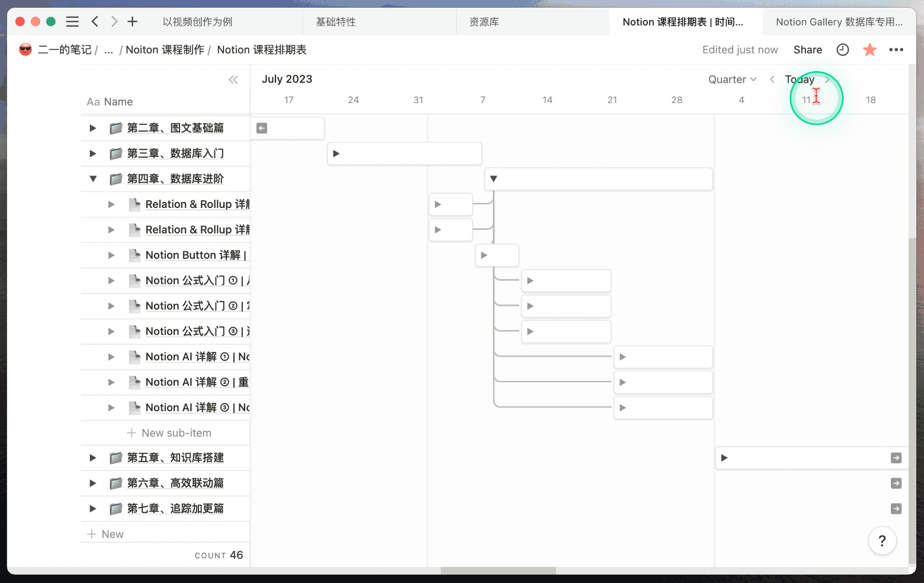This screenshot has height=583, width=924.
Task: Collapse 第四章、数据库进阶 row
Action: [93, 179]
